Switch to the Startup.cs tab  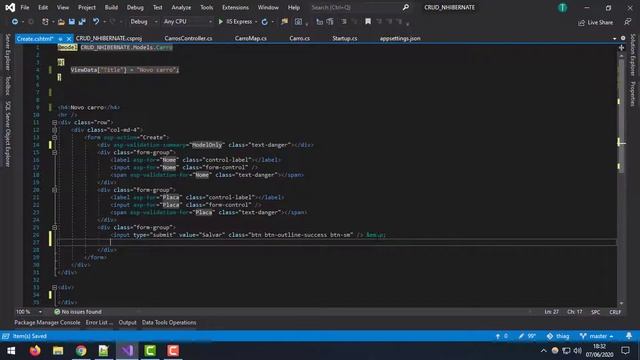coord(344,38)
